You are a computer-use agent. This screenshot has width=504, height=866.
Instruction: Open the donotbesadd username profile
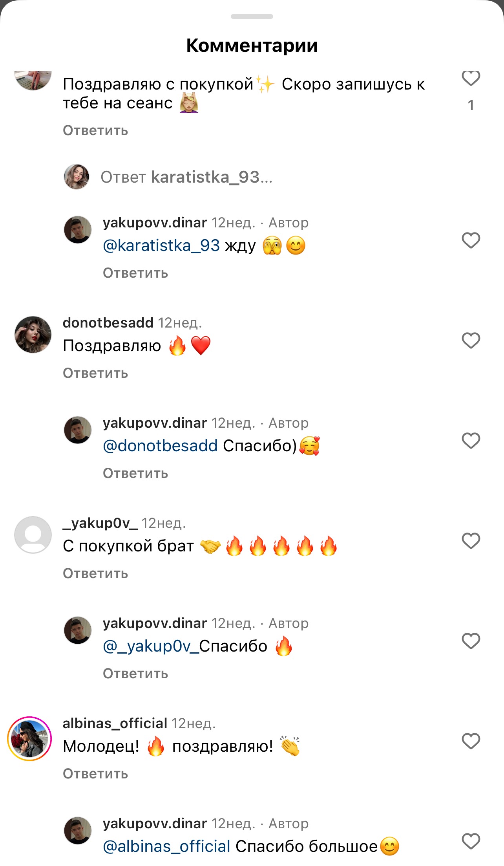coord(108,322)
